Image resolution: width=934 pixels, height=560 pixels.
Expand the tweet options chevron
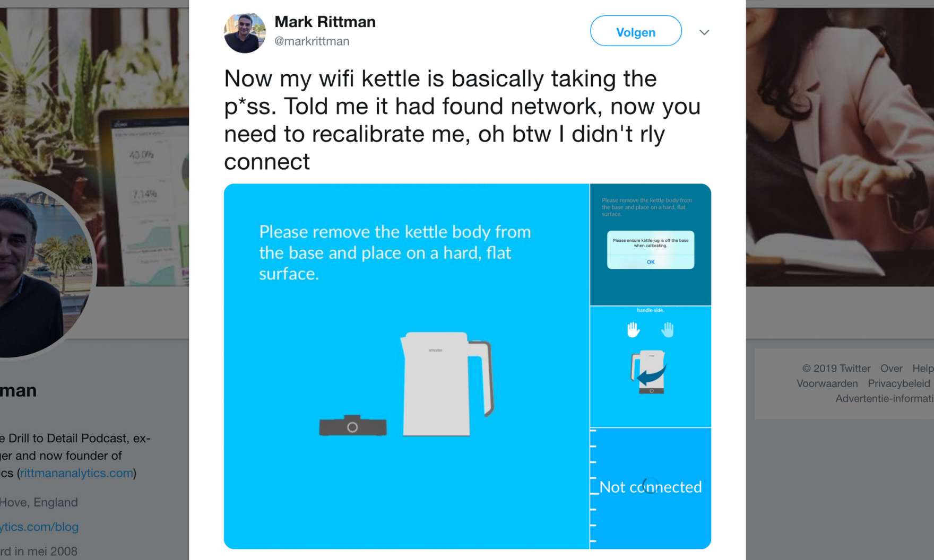704,32
